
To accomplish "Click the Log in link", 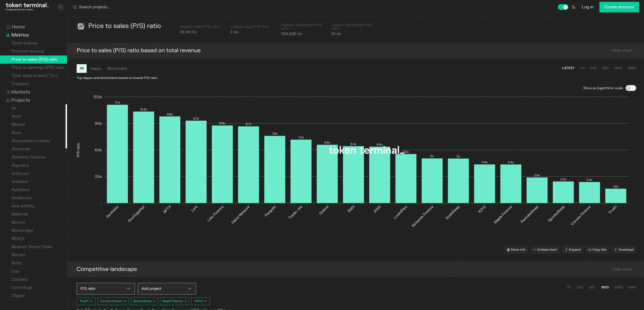I will [587, 7].
